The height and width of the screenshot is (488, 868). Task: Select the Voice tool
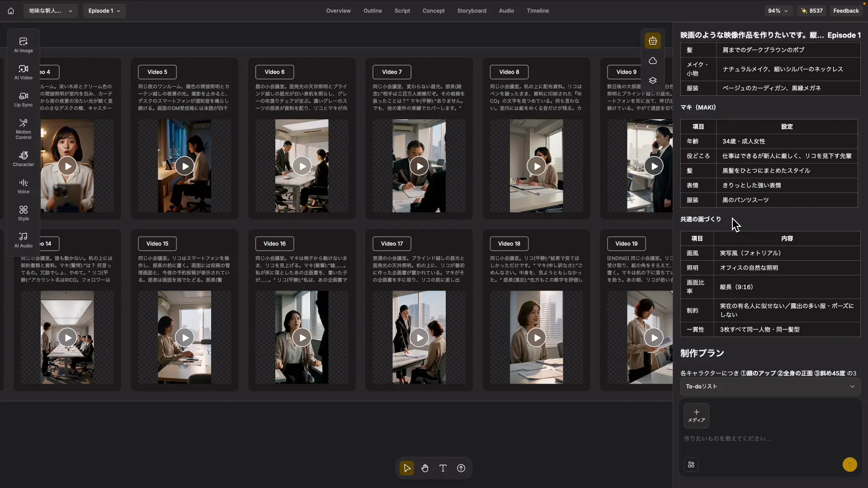point(24,186)
